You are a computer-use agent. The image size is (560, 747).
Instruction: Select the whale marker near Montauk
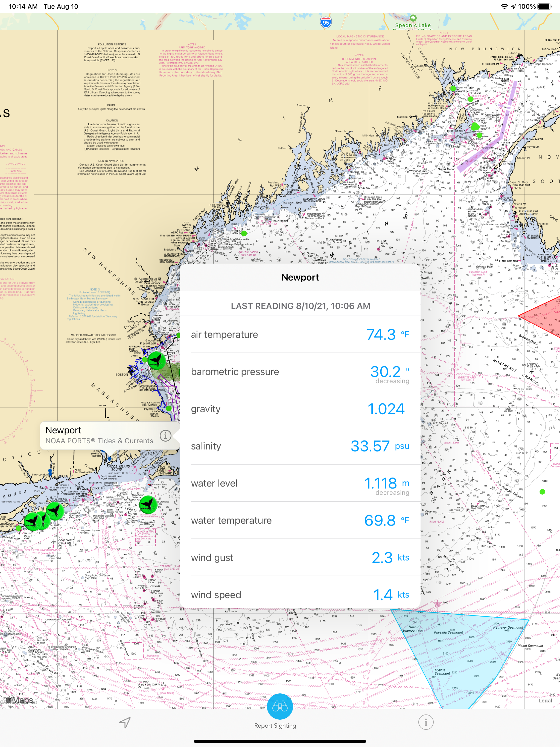click(55, 510)
